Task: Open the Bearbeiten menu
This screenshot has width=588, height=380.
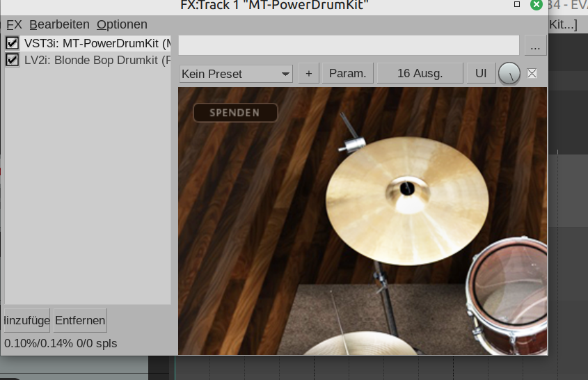Action: click(x=59, y=24)
